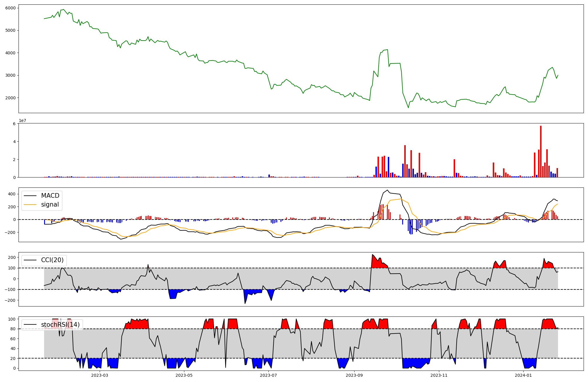
Task: Select the 2023-07 x-axis tick label
Action: (x=269, y=375)
